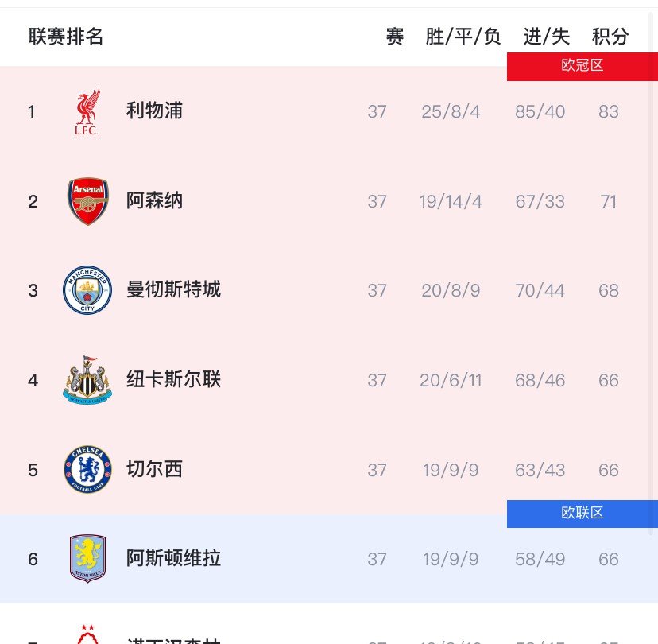Image resolution: width=658 pixels, height=644 pixels.
Task: Select the Aston Villa club crest
Action: tap(87, 558)
